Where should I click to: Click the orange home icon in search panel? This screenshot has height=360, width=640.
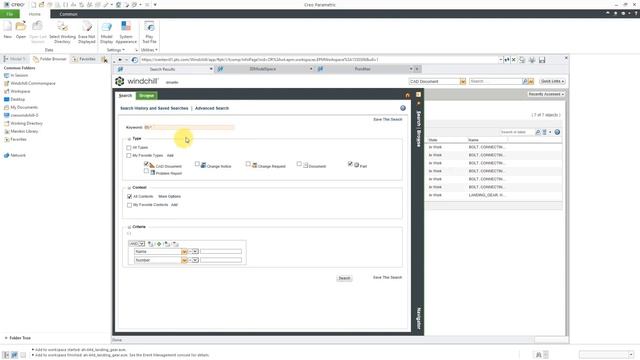pyautogui.click(x=407, y=95)
